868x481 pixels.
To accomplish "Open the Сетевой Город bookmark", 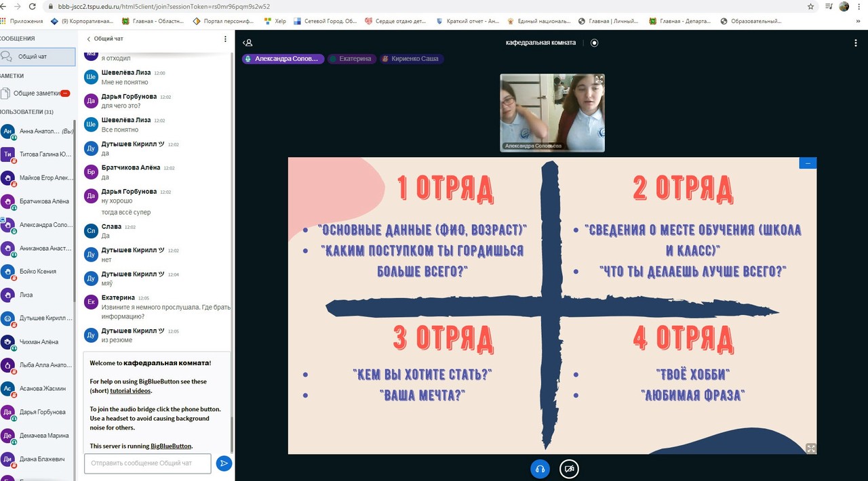I will click(x=325, y=21).
